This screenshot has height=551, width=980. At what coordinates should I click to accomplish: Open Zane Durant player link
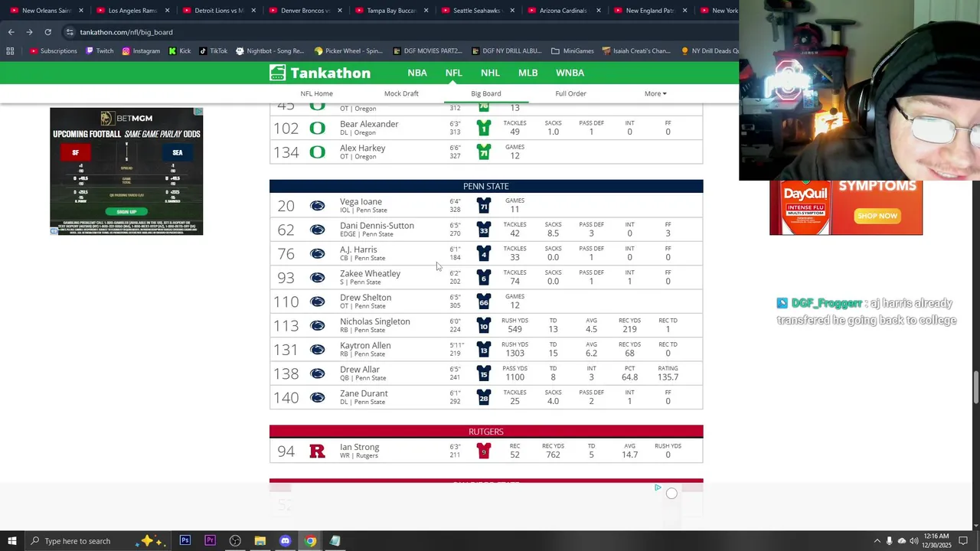(364, 393)
